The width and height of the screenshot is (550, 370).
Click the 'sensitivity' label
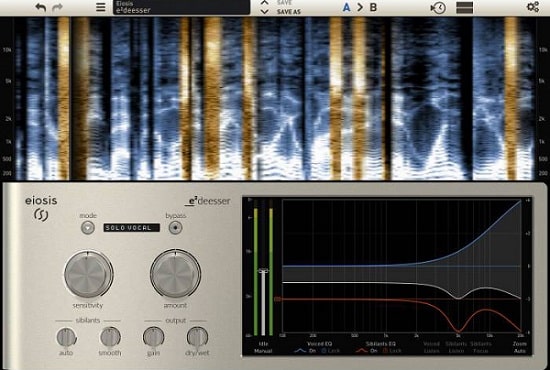pos(88,305)
